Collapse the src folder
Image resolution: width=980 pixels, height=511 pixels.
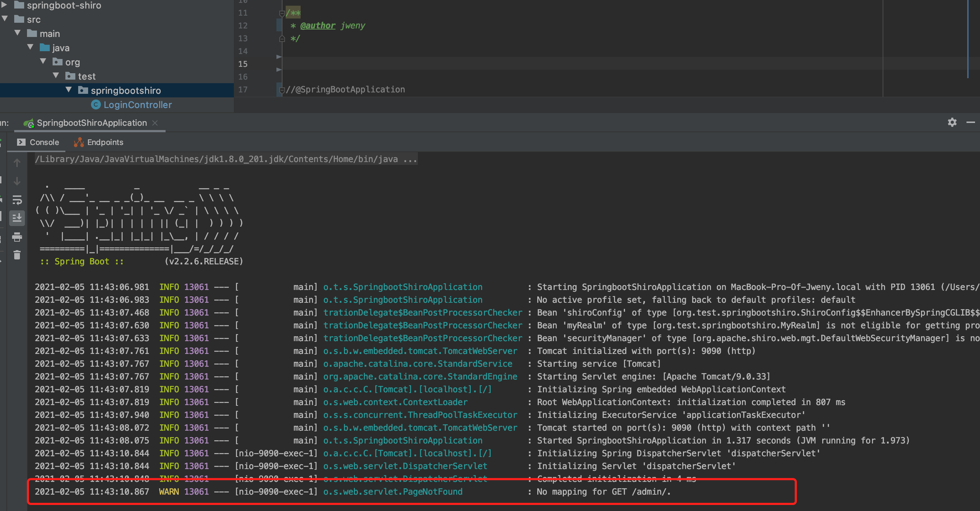point(5,18)
